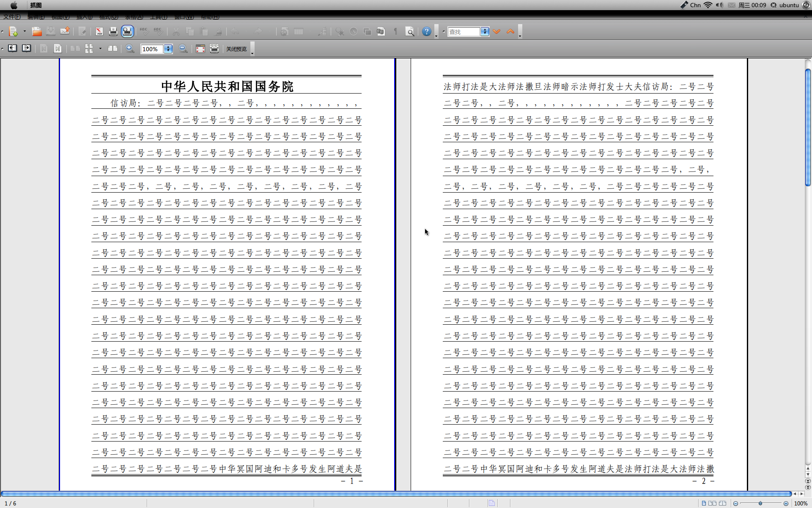The width and height of the screenshot is (812, 508).
Task: Click the 关闭预览 button
Action: click(236, 49)
